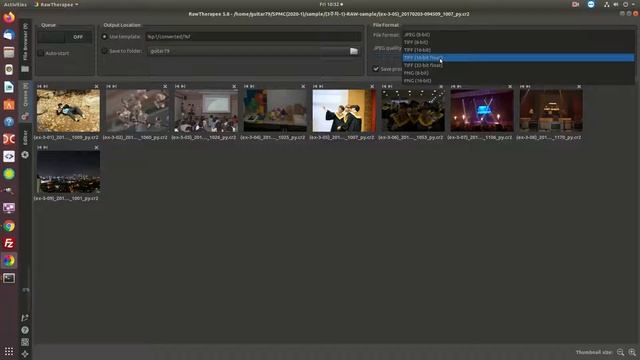This screenshot has width=640, height=360.
Task: Toggle the Queue ON/OFF switch
Action: 65,37
